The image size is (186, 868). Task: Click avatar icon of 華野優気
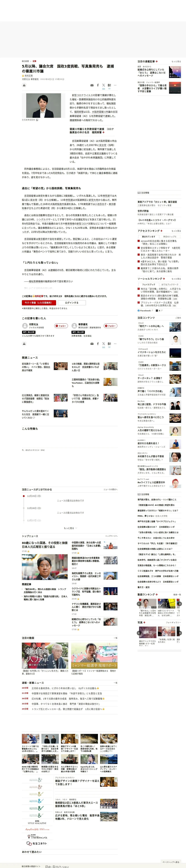[x=74, y=326]
